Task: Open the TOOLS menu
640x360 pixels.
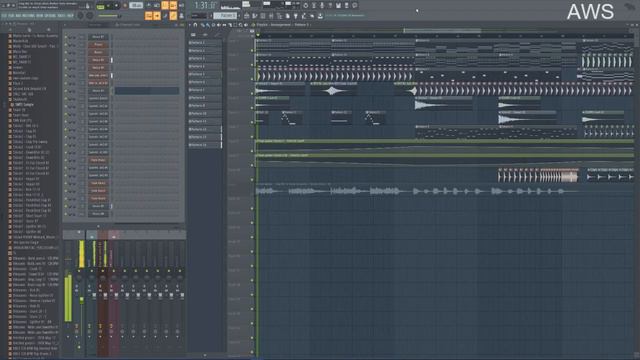Action: 61,16
